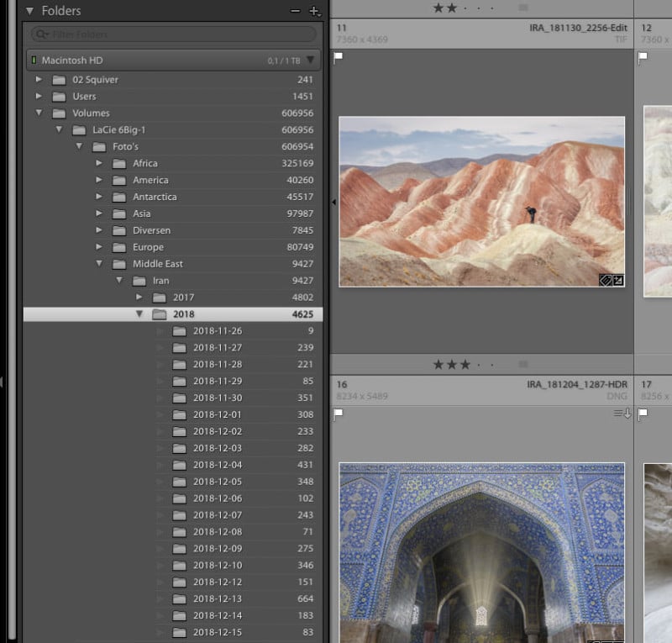Image resolution: width=672 pixels, height=643 pixels.
Task: Select the Europe folder
Action: pos(148,247)
